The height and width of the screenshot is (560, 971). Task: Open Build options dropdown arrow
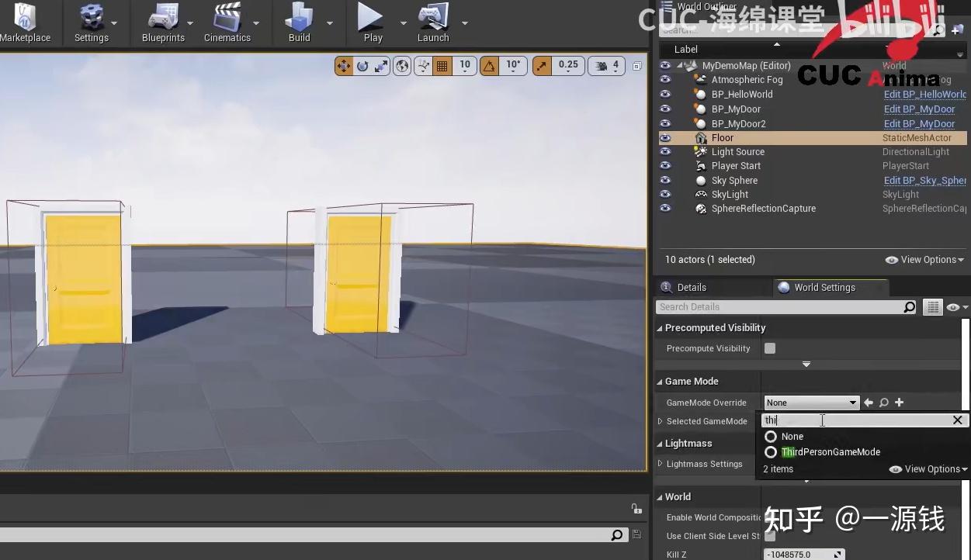329,23
